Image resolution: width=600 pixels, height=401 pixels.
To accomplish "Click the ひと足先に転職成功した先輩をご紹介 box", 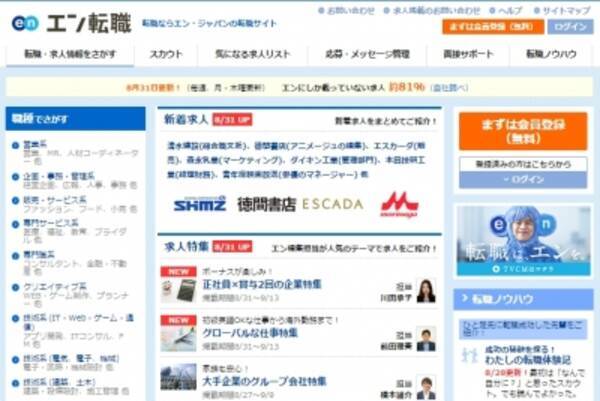I will point(523,329).
